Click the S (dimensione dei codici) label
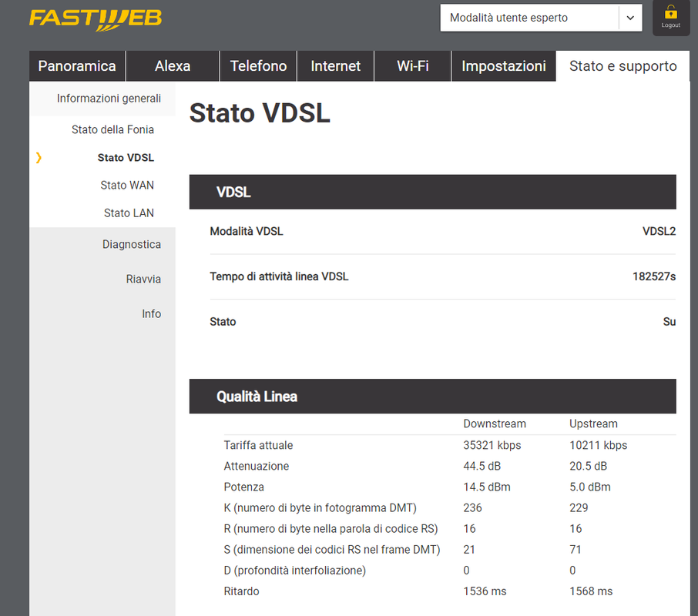This screenshot has height=616, width=698. point(331,550)
